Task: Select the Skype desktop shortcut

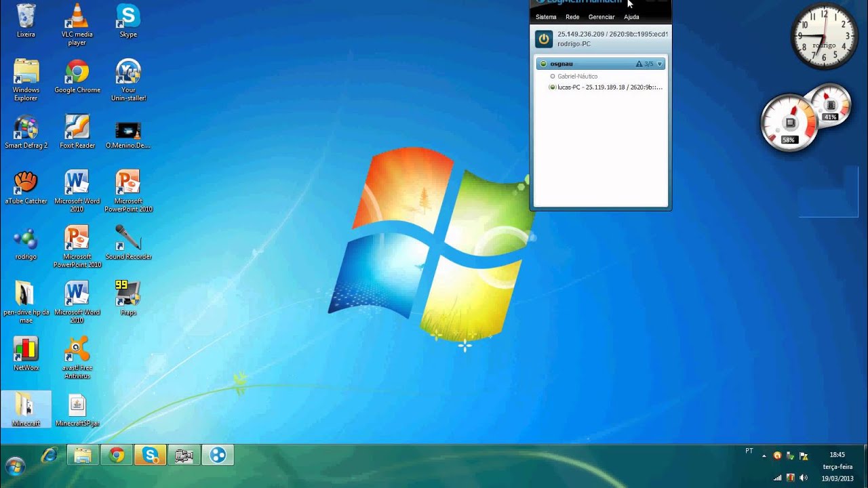Action: click(x=128, y=20)
